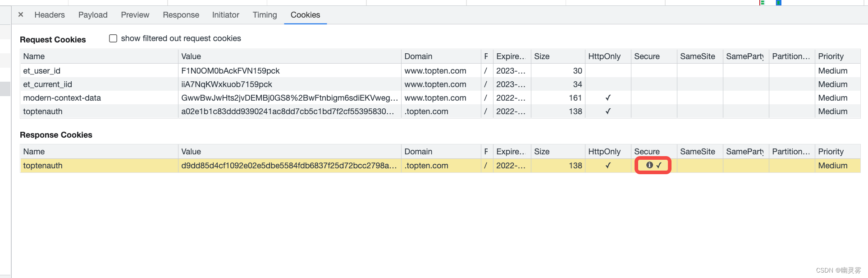Viewport: 868px width, 278px height.
Task: Click the size value 30
Action: [577, 71]
